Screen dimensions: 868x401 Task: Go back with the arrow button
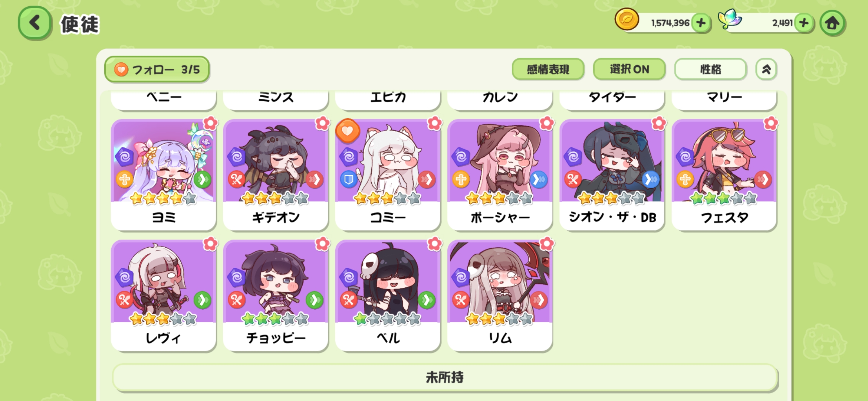tap(35, 23)
